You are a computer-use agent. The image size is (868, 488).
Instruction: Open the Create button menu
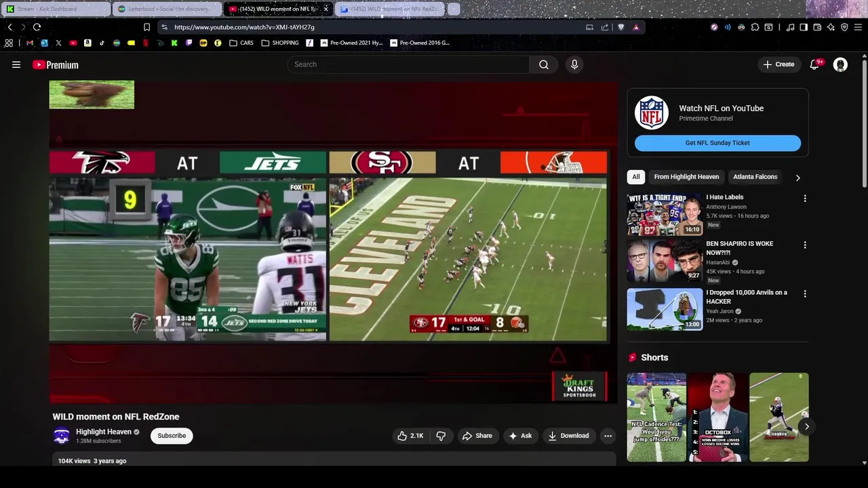click(778, 64)
